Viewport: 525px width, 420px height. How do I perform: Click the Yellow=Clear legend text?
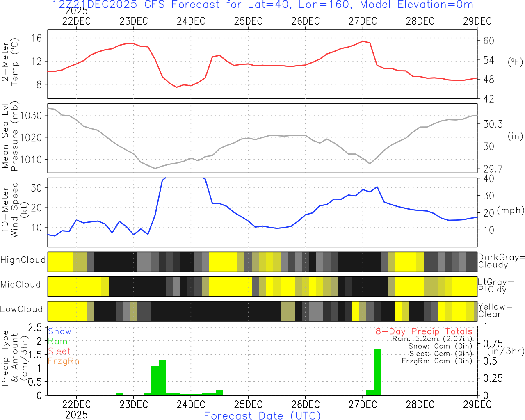click(x=495, y=310)
